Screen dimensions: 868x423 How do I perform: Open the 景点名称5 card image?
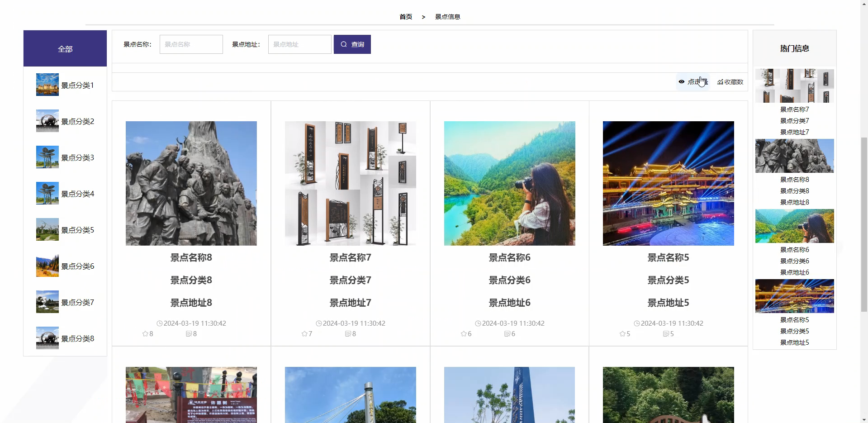pos(669,183)
